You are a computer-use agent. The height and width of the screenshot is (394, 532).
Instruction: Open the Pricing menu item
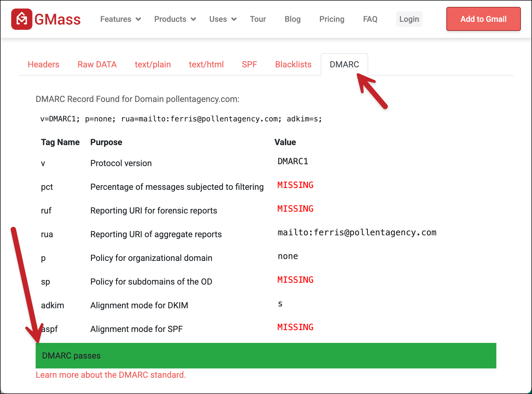pos(332,19)
